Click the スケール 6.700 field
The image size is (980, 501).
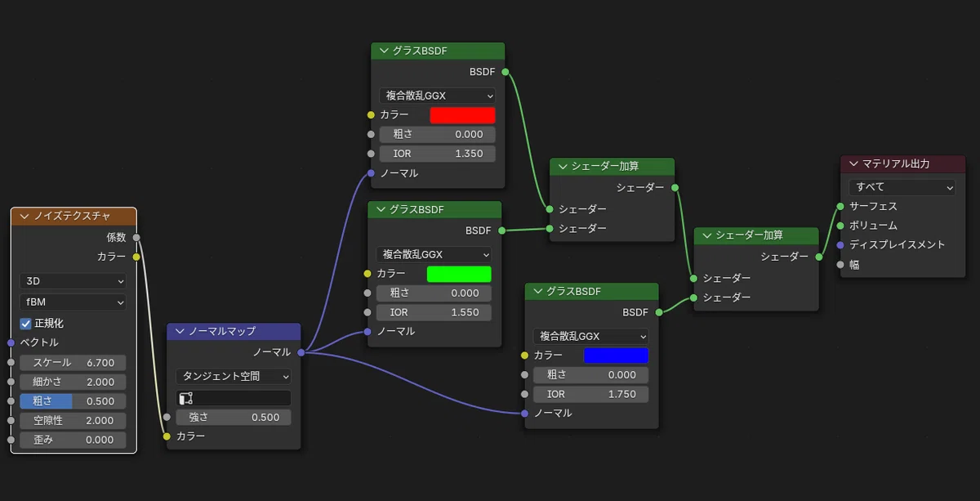pos(73,362)
